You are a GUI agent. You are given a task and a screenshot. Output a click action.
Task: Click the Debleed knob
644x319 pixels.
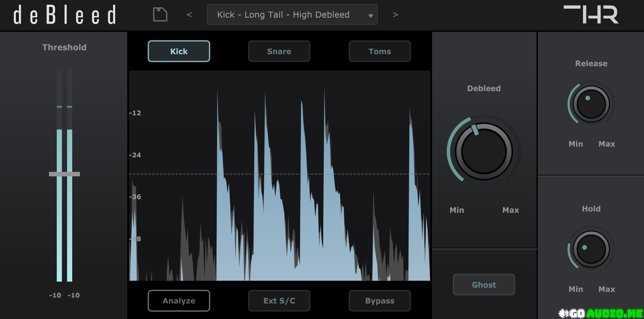tap(484, 152)
